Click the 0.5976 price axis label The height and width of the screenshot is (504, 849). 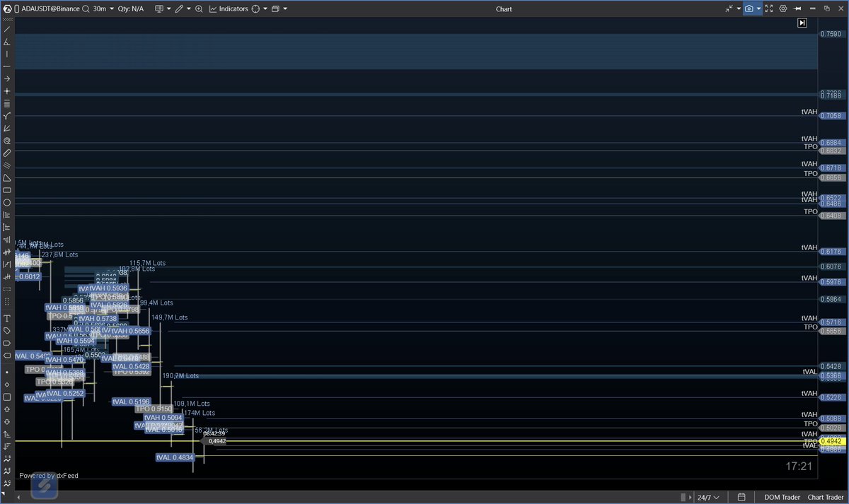pos(831,282)
